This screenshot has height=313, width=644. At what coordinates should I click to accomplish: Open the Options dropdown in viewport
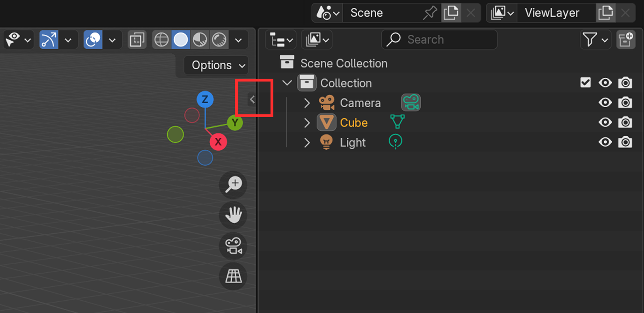tap(216, 65)
